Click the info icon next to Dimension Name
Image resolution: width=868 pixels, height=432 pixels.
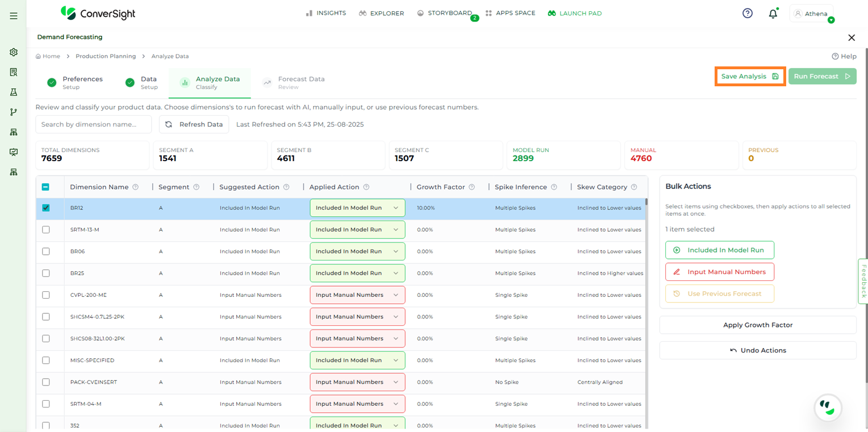click(x=135, y=187)
